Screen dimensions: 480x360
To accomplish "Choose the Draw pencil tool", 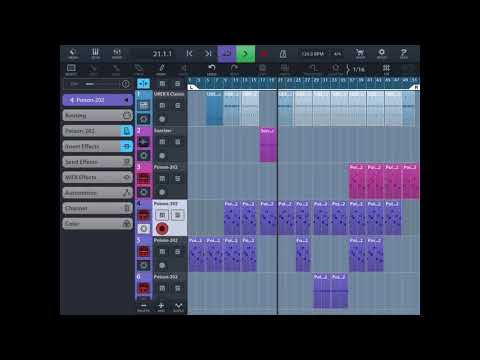I will 161,70.
